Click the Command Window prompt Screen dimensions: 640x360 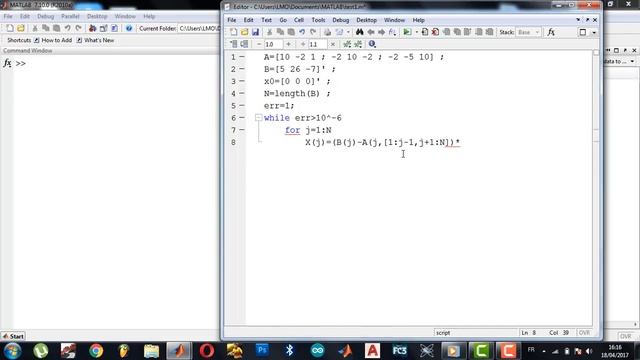[x=20, y=63]
